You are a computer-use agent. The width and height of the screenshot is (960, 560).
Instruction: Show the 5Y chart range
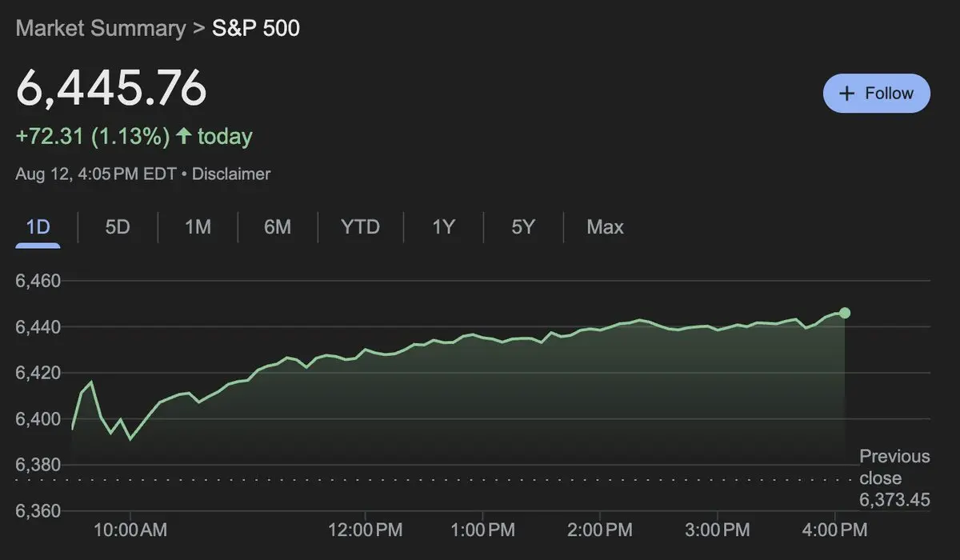pos(522,227)
